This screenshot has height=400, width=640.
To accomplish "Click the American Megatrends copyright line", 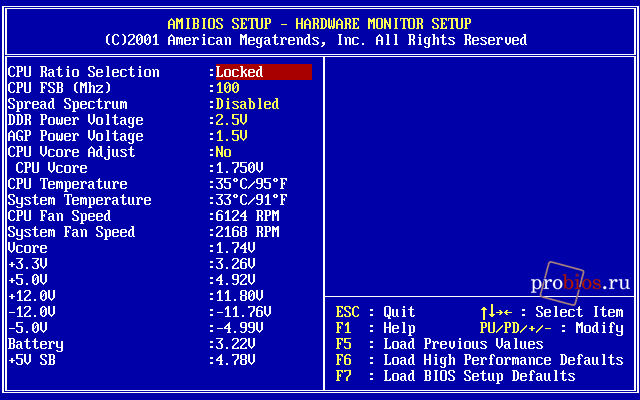I will click(x=316, y=40).
